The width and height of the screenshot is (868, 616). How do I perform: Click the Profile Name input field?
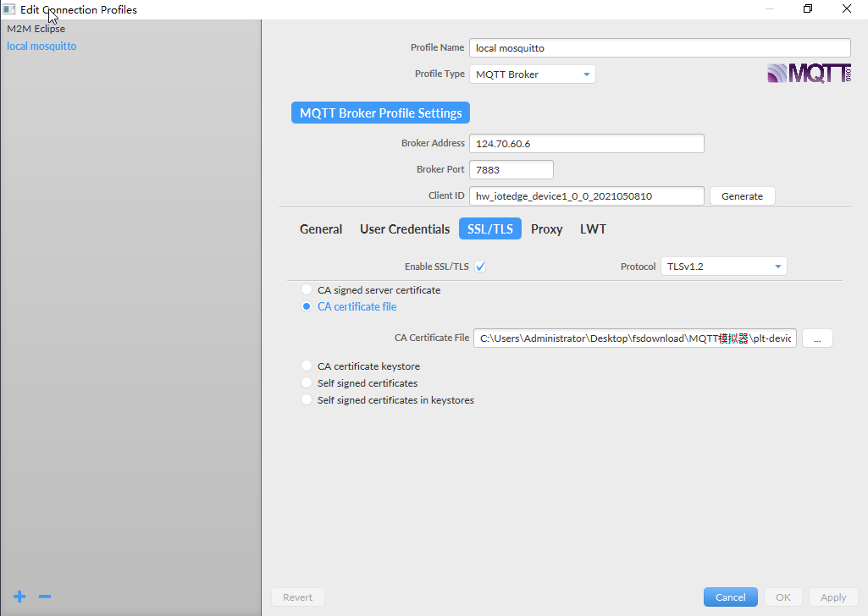pyautogui.click(x=660, y=48)
